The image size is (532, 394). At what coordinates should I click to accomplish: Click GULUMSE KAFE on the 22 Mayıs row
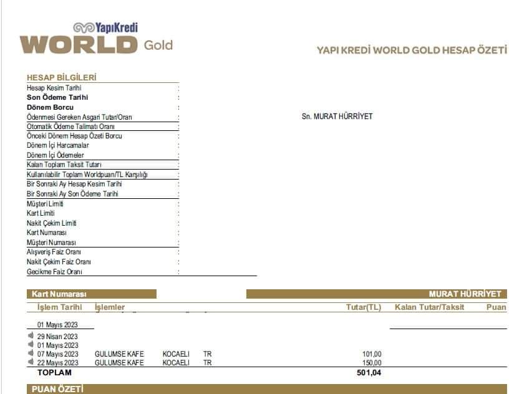[x=119, y=363]
